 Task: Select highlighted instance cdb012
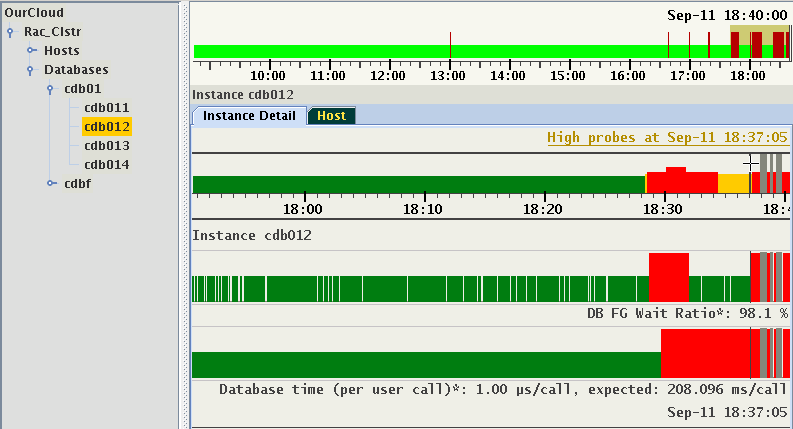pyautogui.click(x=107, y=126)
